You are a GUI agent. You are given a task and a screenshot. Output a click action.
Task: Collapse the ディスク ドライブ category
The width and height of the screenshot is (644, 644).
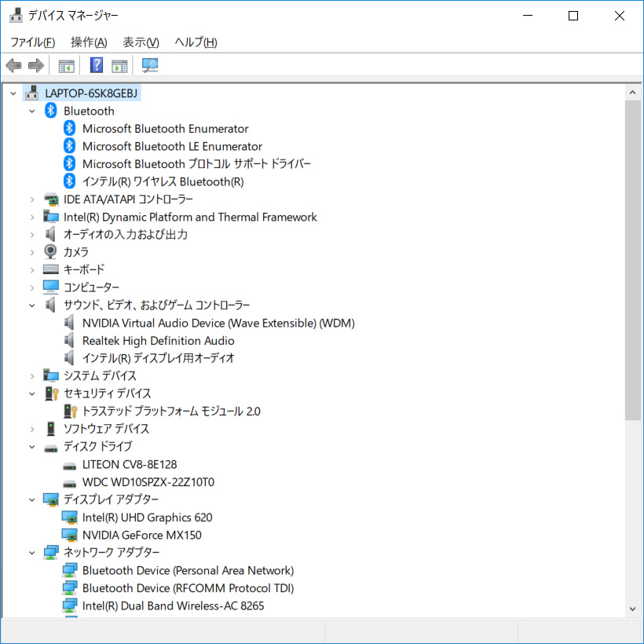(32, 446)
